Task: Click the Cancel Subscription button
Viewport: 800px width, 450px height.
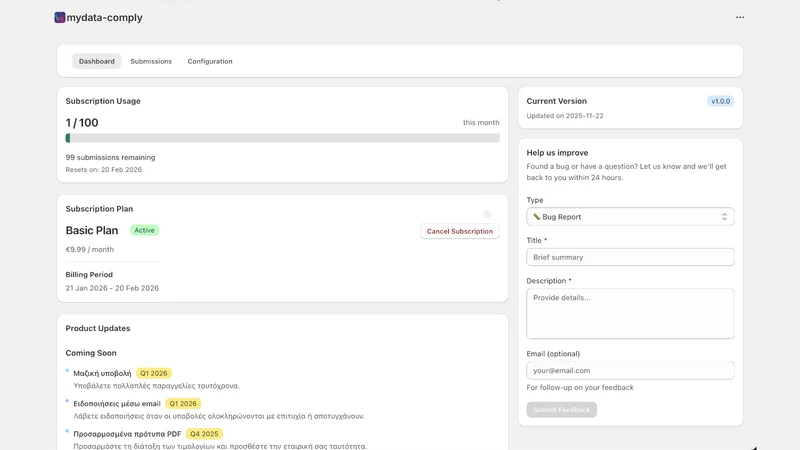Action: [x=460, y=231]
